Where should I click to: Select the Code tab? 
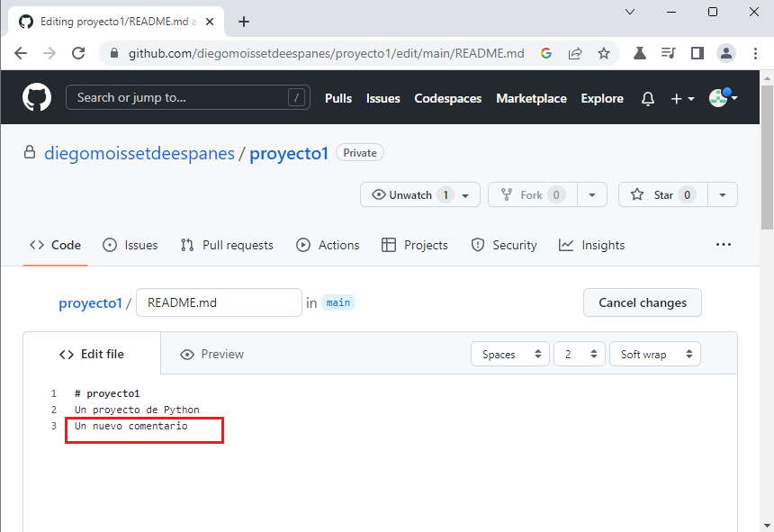tap(55, 245)
